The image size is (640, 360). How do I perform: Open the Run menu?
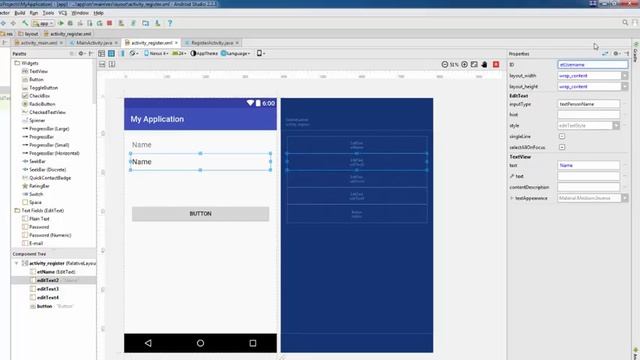(33, 13)
